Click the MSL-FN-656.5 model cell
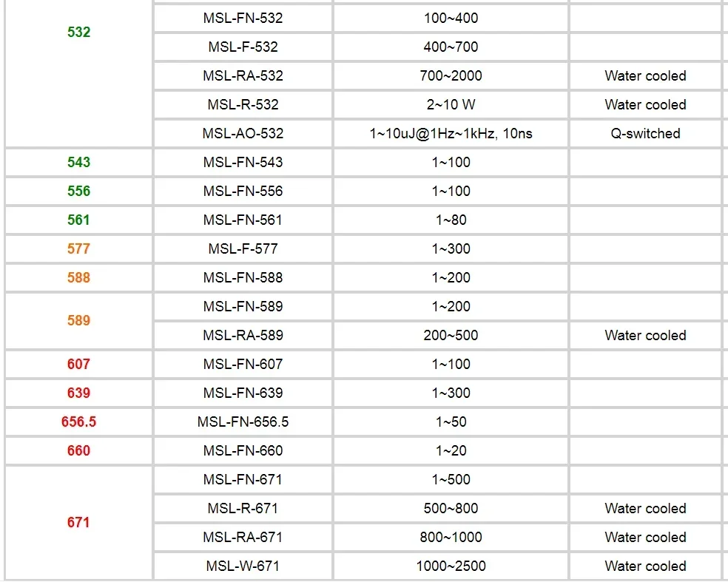 [243, 422]
